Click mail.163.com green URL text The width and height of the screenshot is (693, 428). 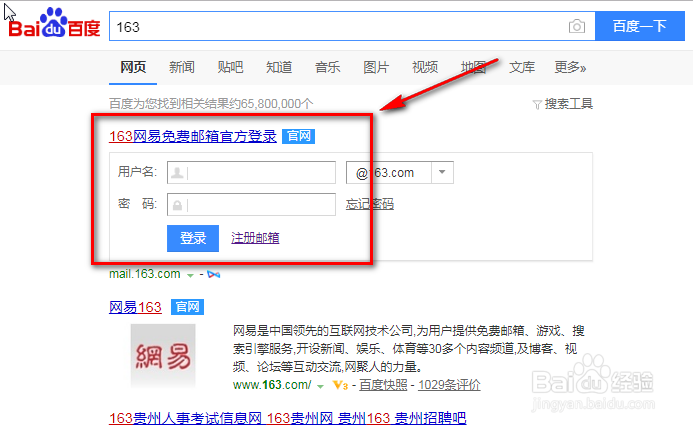[145, 274]
